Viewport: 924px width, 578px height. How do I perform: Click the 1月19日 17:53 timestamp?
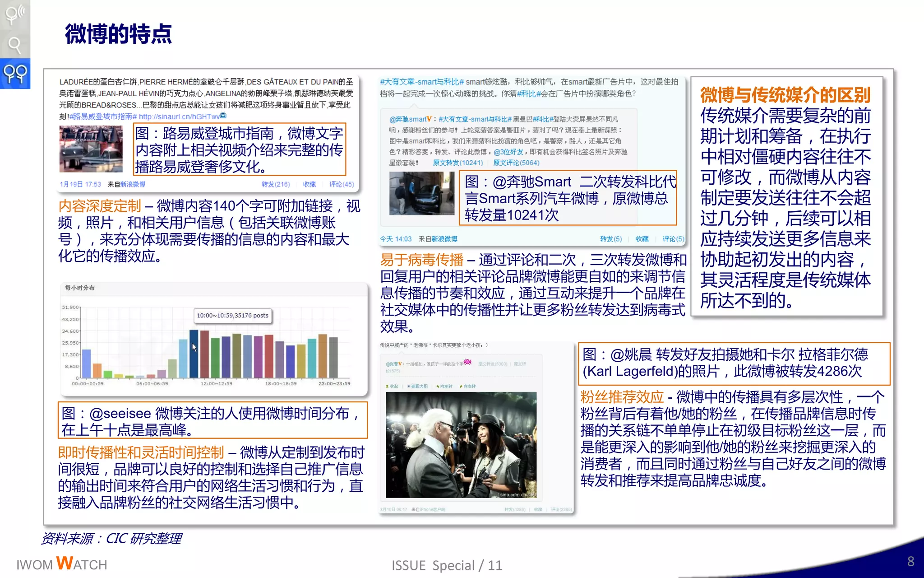[x=80, y=184]
